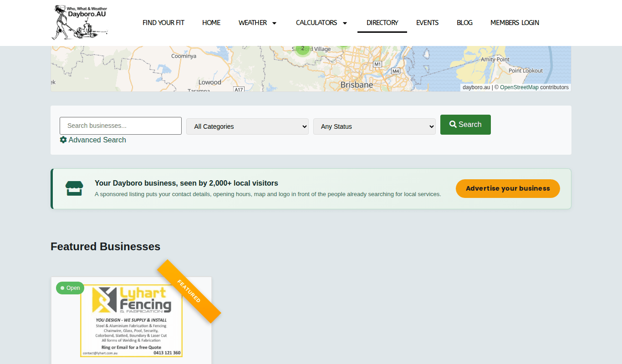Click the map cluster marker labeled 2
622x364 pixels.
pyautogui.click(x=302, y=48)
